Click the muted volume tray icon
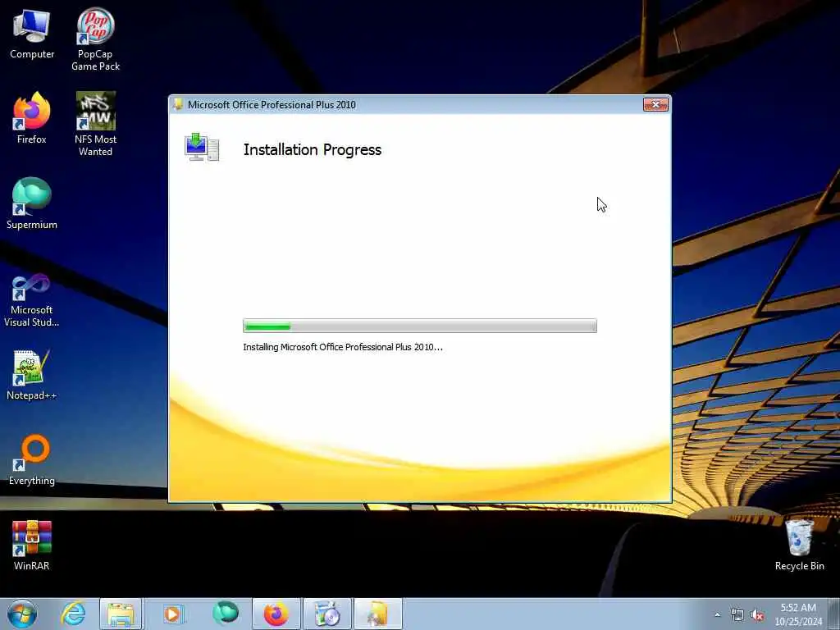Screen dimensions: 840x630 coord(757,615)
